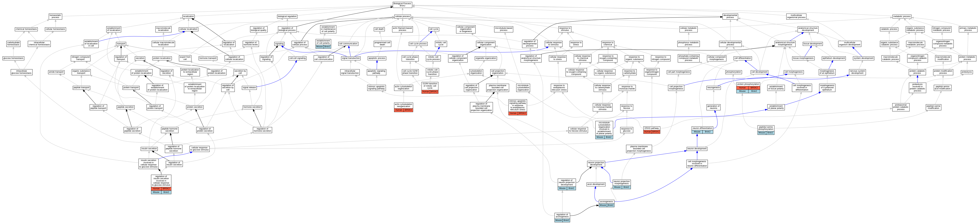The image size is (980, 224).
Task: Select the 'axon development' node
Action: (x=596, y=184)
